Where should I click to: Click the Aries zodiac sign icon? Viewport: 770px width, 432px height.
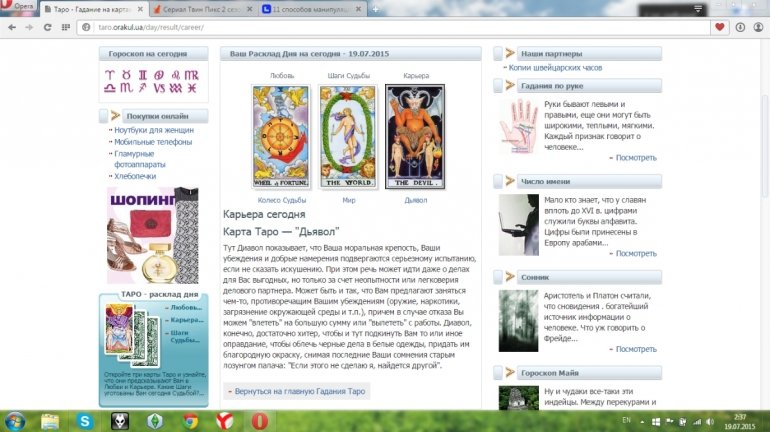pyautogui.click(x=108, y=74)
